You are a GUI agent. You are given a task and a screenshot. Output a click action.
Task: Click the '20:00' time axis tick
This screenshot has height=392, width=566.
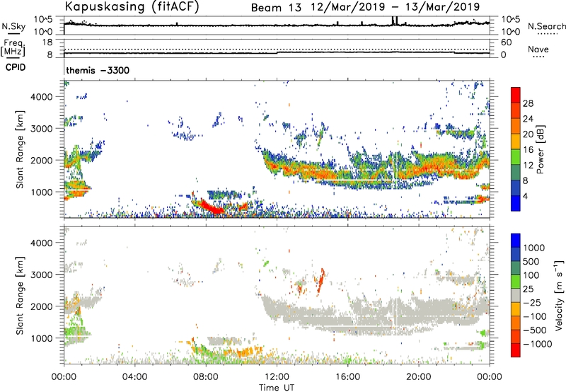419,377
